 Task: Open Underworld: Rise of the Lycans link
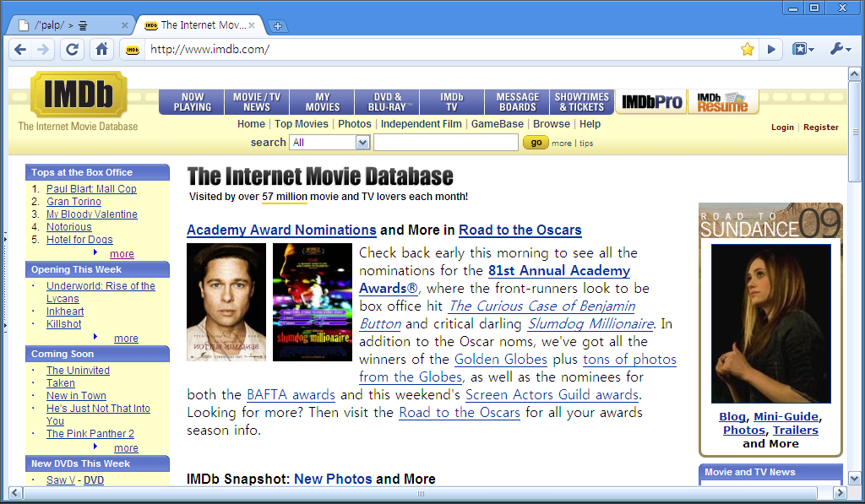click(x=101, y=292)
